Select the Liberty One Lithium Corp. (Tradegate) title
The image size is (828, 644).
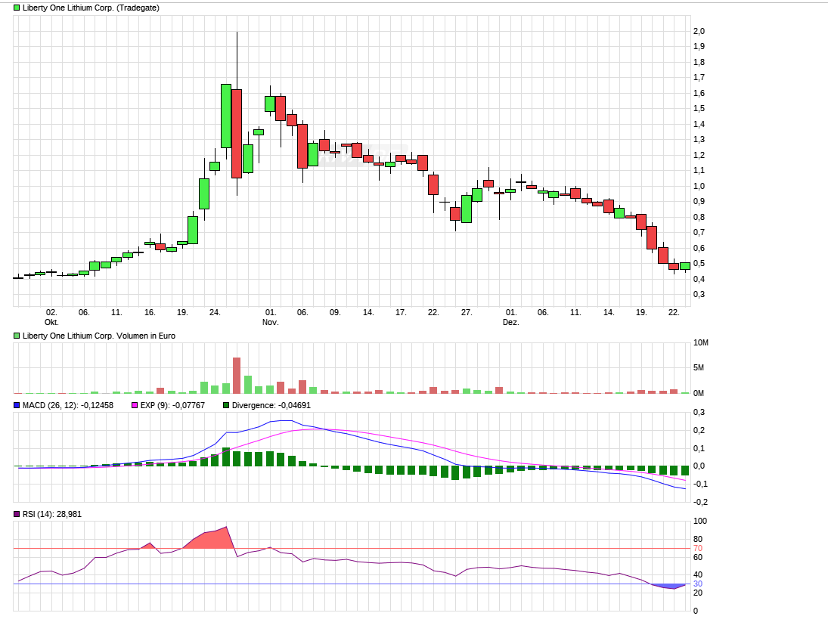(91, 8)
